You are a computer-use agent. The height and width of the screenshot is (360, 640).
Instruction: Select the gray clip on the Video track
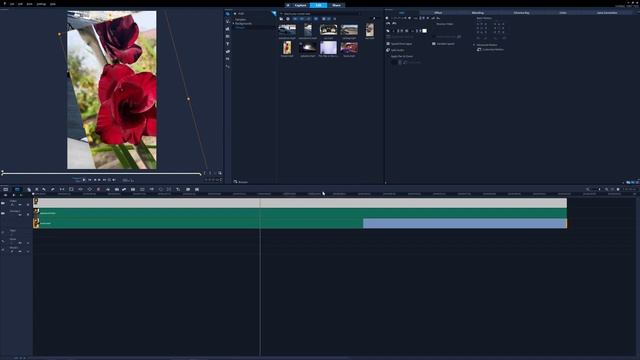300,203
